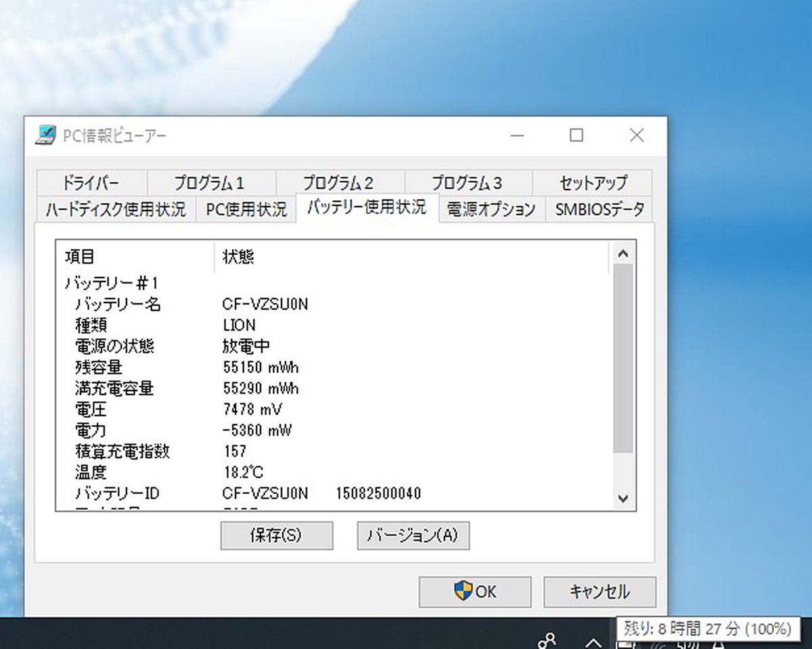Close the PC情報ビューアー window

[x=637, y=135]
